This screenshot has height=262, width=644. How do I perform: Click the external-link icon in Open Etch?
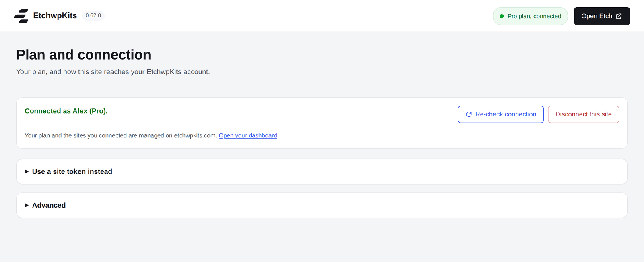(619, 16)
